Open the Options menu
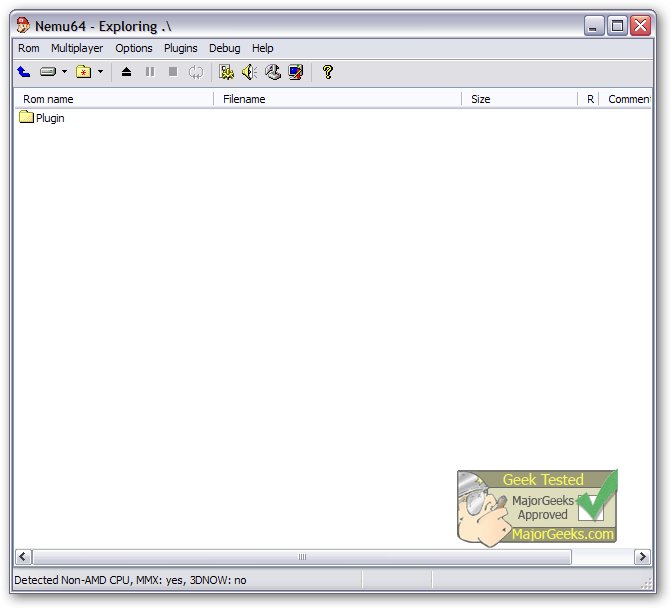The height and width of the screenshot is (608, 671). (134, 48)
